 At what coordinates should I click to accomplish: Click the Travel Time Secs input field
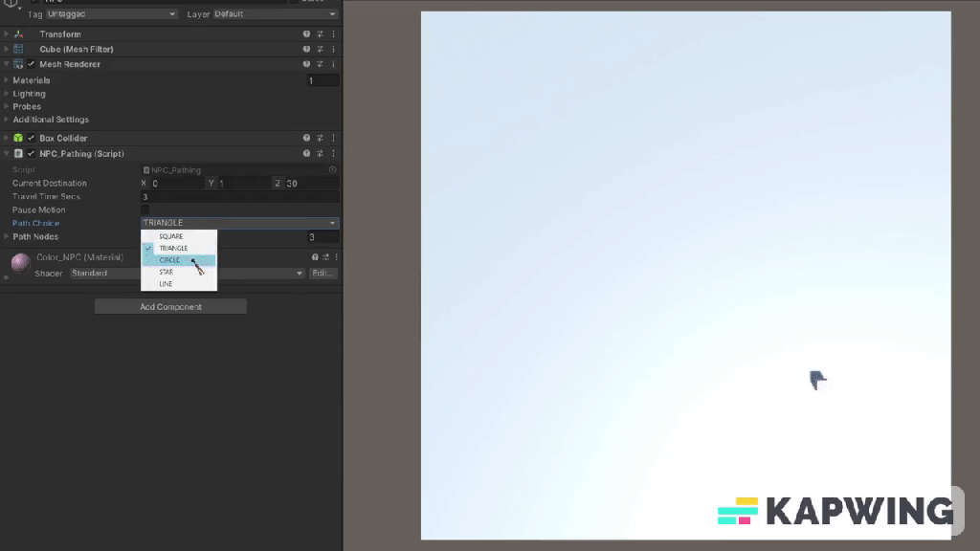tap(239, 196)
